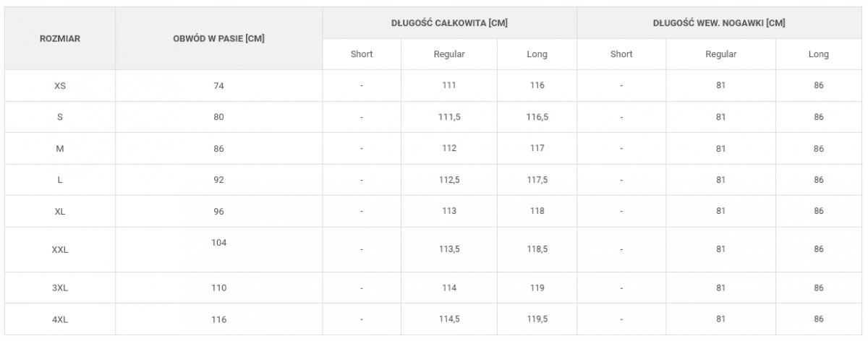Click the 3XL size label
The width and height of the screenshot is (868, 341).
click(59, 288)
